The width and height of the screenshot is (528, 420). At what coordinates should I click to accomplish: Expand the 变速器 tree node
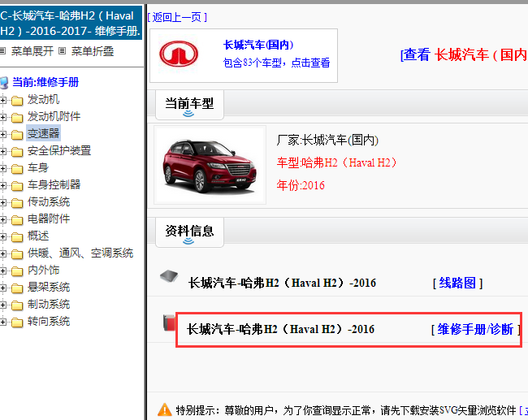tap(2, 134)
